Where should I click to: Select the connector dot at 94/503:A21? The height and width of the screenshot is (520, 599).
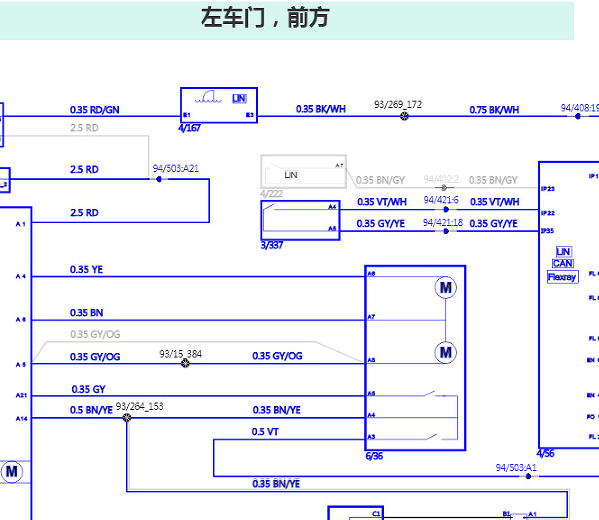159,179
